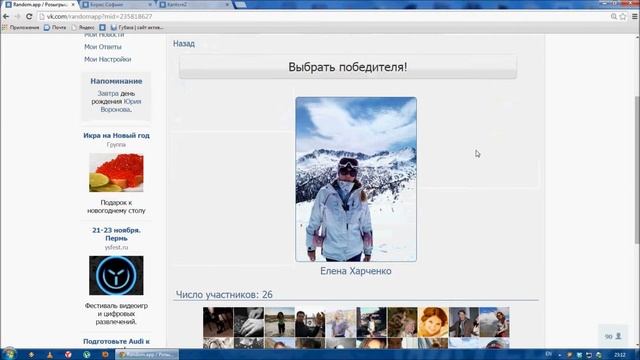Image resolution: width=640 pixels, height=360 pixels.
Task: Open Икра на Новый год ad title
Action: 116,136
